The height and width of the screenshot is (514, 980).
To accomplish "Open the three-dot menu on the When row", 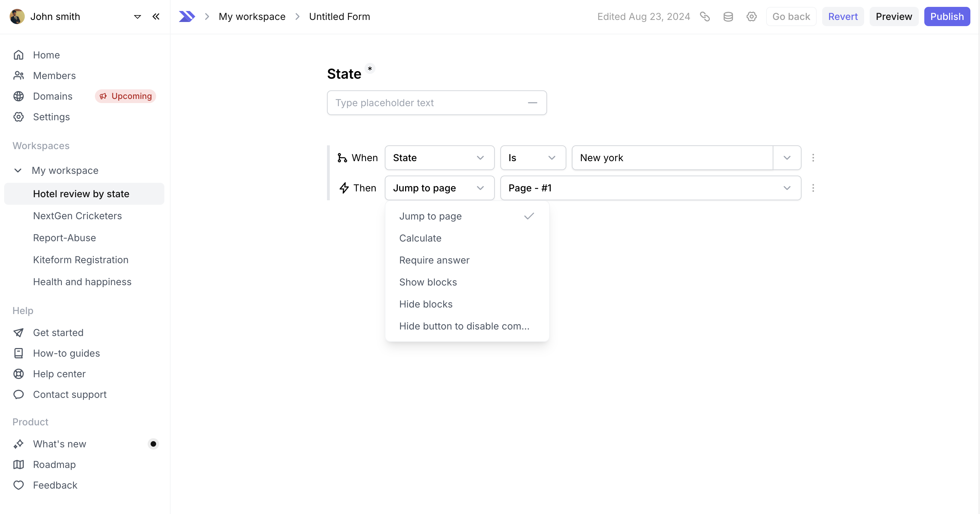I will point(813,158).
